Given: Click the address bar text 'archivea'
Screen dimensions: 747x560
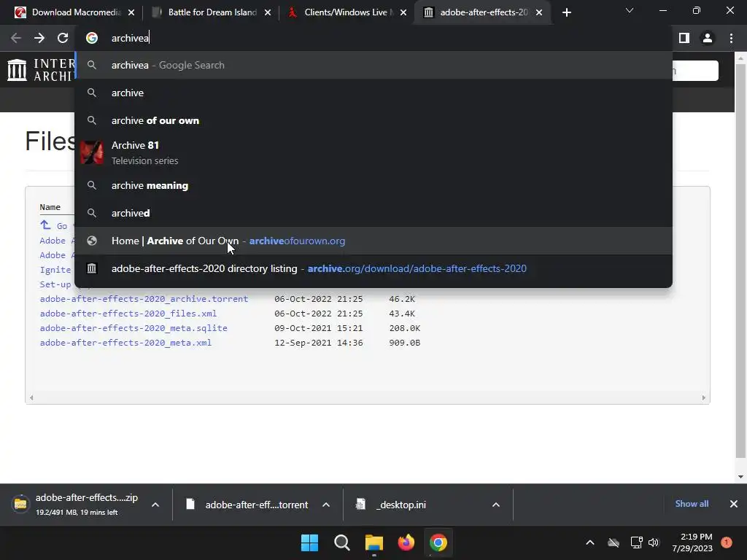Looking at the screenshot, I should (x=130, y=38).
